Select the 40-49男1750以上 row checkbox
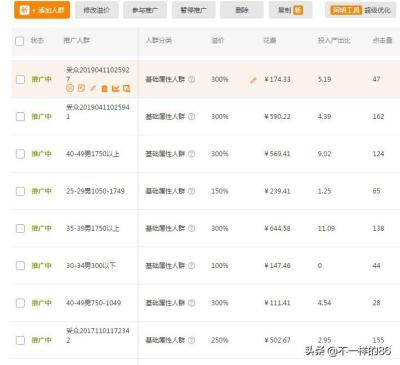The image size is (400, 365). pos(20,154)
